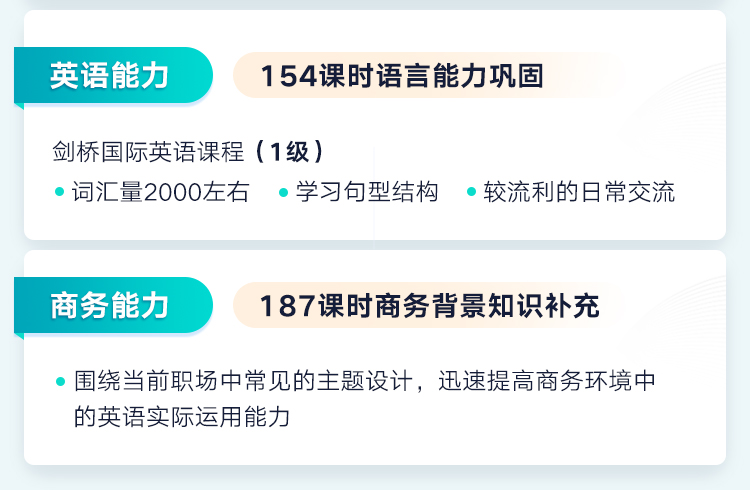The width and height of the screenshot is (750, 490).
Task: Click the bullet dot before 学习句型结构
Action: (x=284, y=192)
